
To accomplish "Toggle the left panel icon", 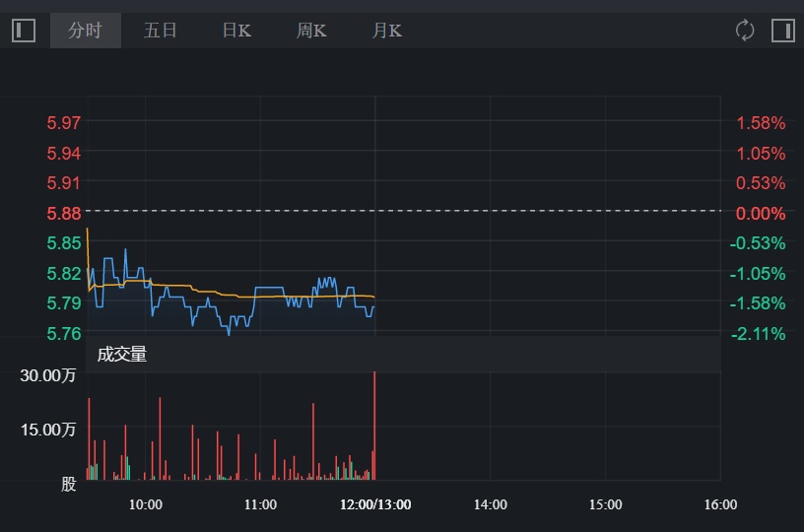I will click(x=24, y=31).
